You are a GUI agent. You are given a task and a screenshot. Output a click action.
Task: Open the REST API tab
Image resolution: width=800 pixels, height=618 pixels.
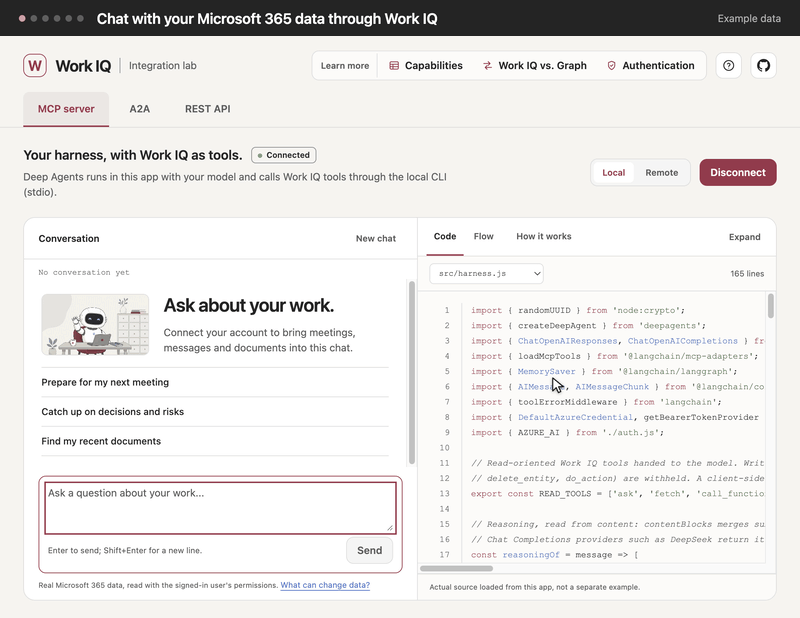tap(208, 109)
